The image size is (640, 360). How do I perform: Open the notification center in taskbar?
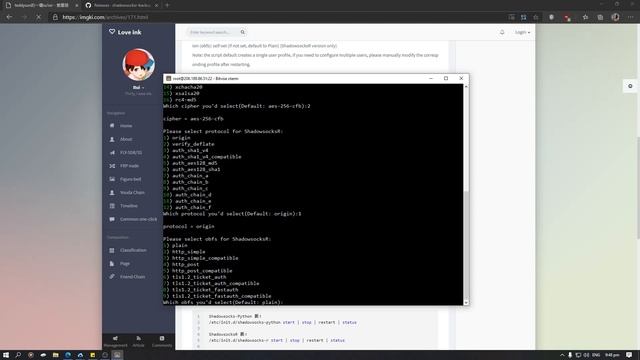coord(629,355)
